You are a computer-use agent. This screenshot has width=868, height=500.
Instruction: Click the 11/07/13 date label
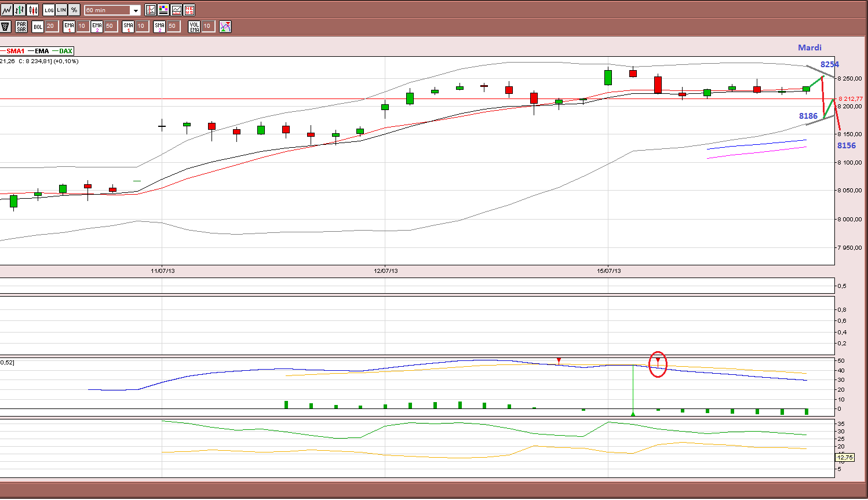tap(163, 271)
